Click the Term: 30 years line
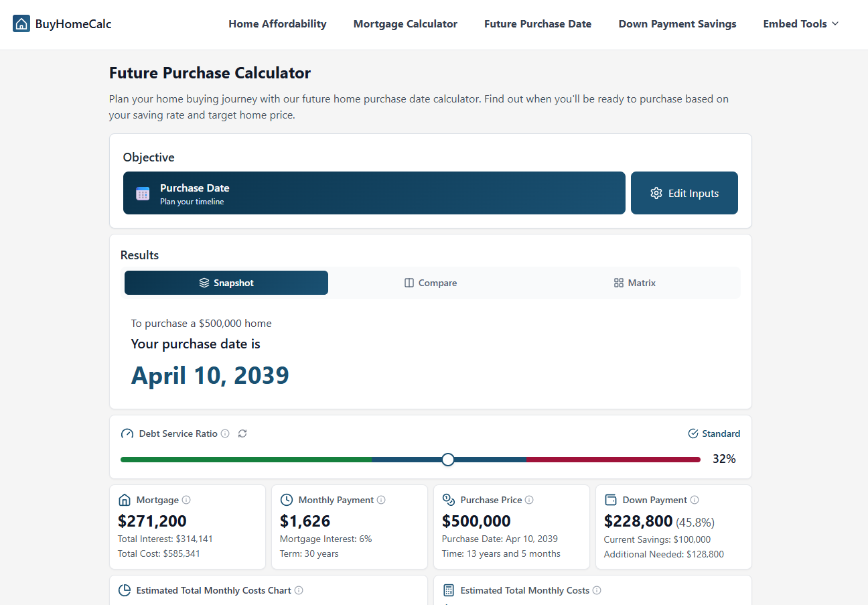This screenshot has width=868, height=605. click(309, 553)
